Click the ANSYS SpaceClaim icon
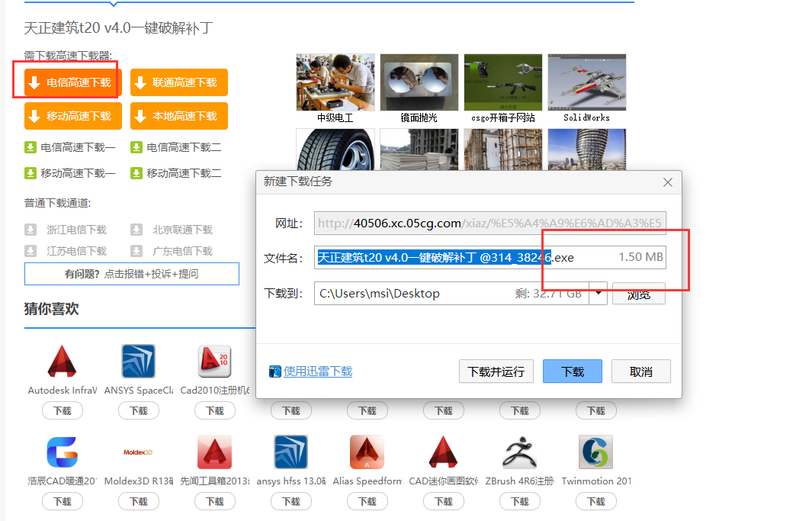Screen dimensions: 812x521 click(x=138, y=361)
